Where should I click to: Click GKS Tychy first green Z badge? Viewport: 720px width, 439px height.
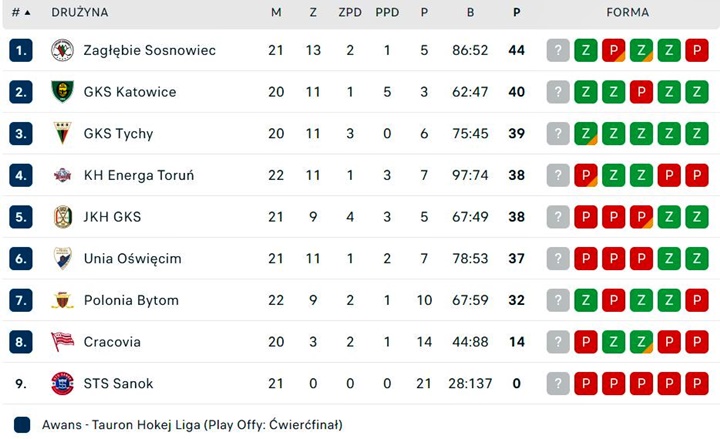click(x=586, y=133)
